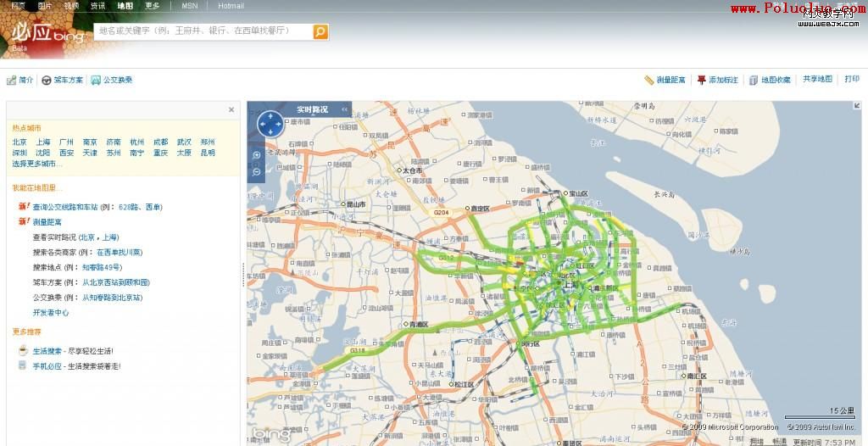This screenshot has height=446, width=868.
Task: Click the map pan compass control
Action: coord(270,124)
